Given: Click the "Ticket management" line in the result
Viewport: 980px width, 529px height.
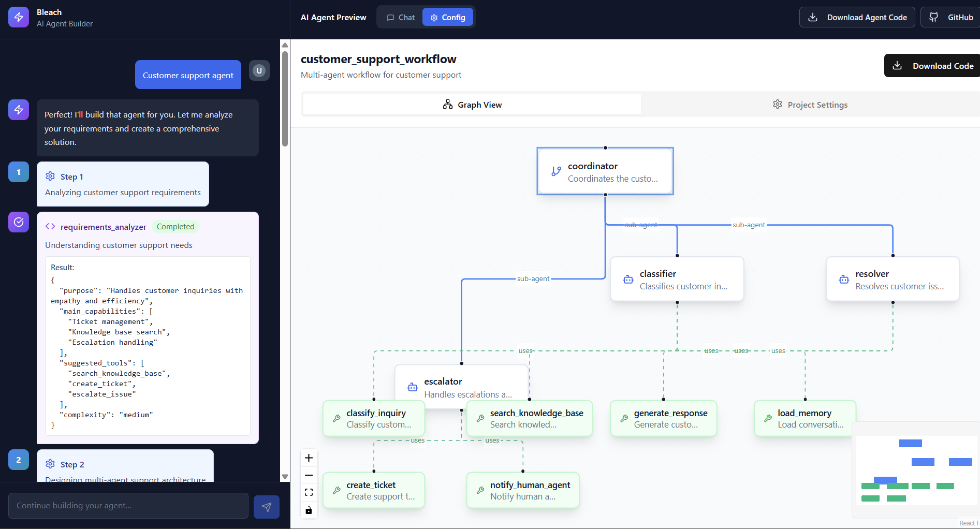Looking at the screenshot, I should (110, 321).
